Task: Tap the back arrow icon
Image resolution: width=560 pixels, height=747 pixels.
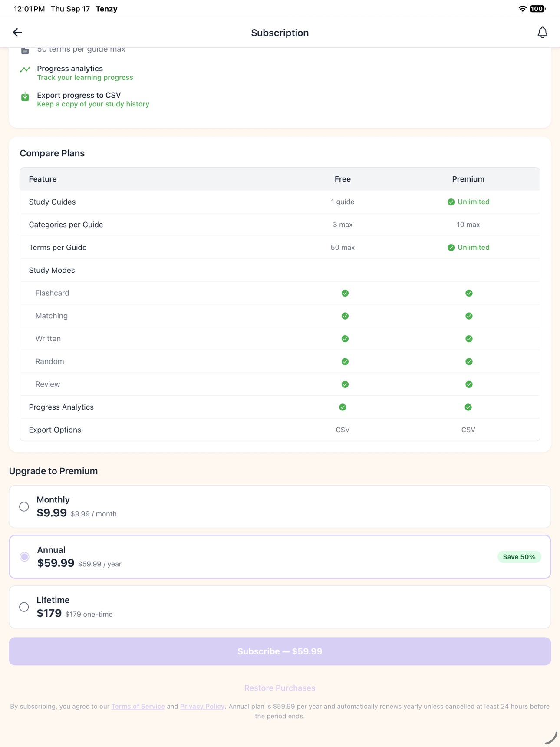Action: coord(17,33)
